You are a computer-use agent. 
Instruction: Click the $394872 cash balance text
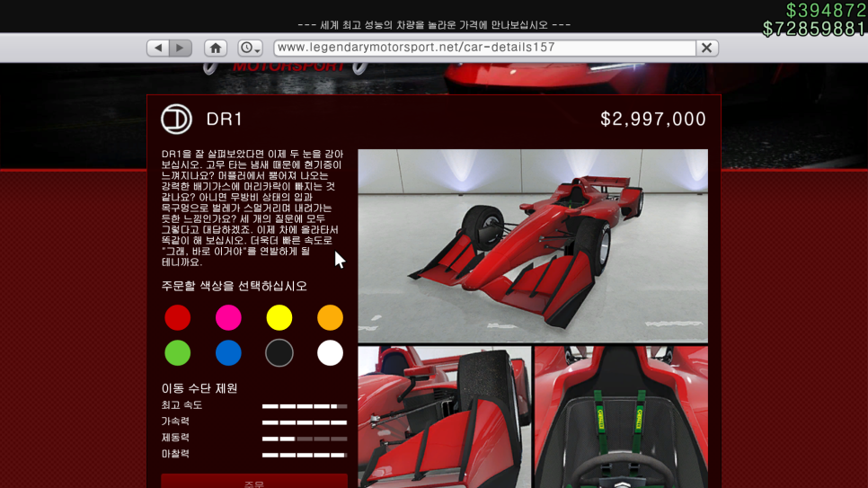click(x=826, y=11)
